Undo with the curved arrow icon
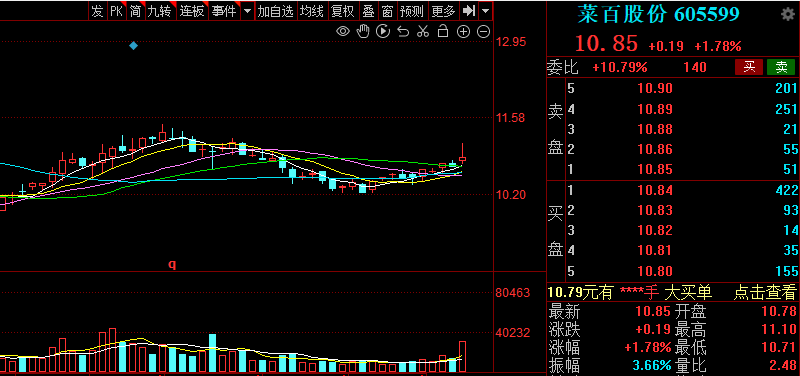The width and height of the screenshot is (800, 376). [x=403, y=32]
